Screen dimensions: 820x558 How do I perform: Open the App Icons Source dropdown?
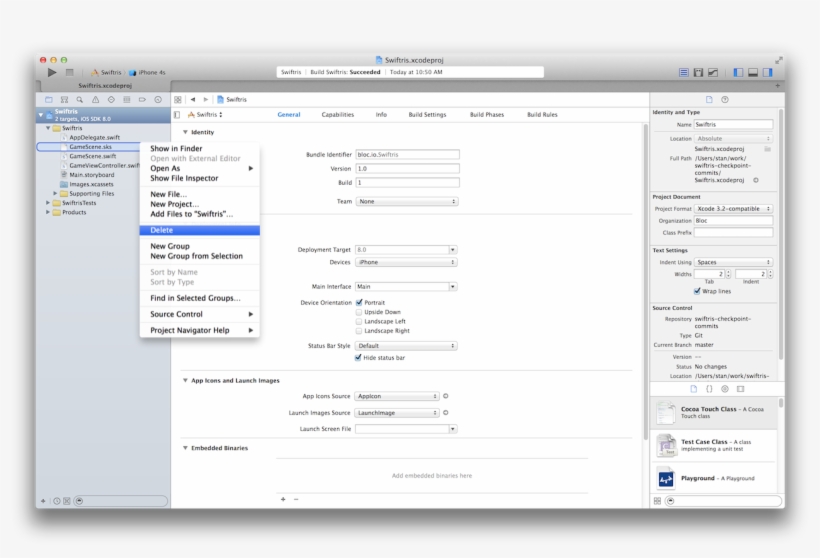(396, 396)
